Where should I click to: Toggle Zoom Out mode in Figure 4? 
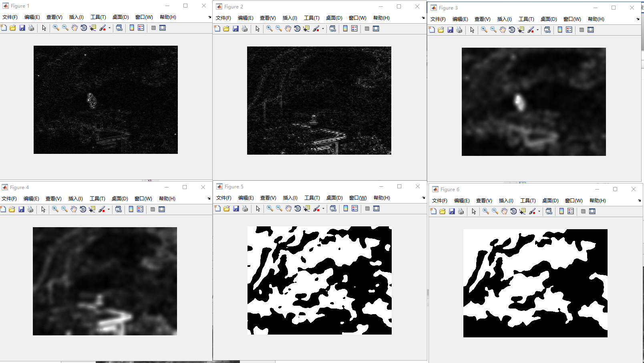pos(65,209)
